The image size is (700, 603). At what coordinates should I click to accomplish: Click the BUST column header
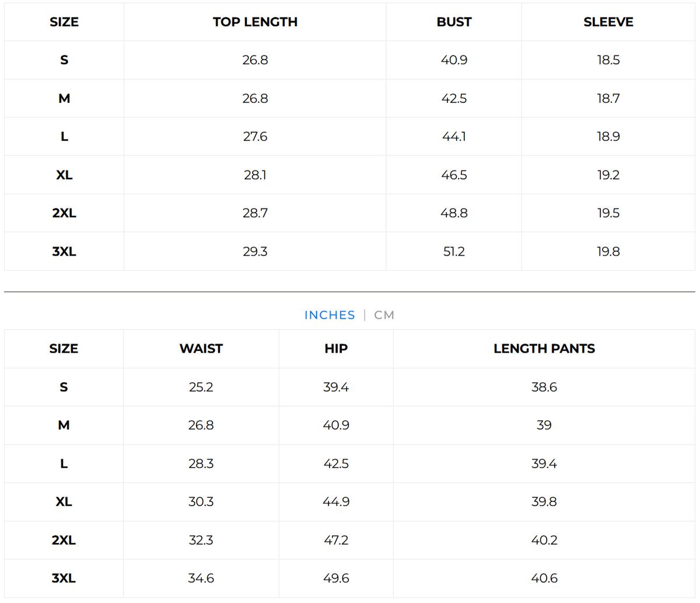pyautogui.click(x=454, y=22)
